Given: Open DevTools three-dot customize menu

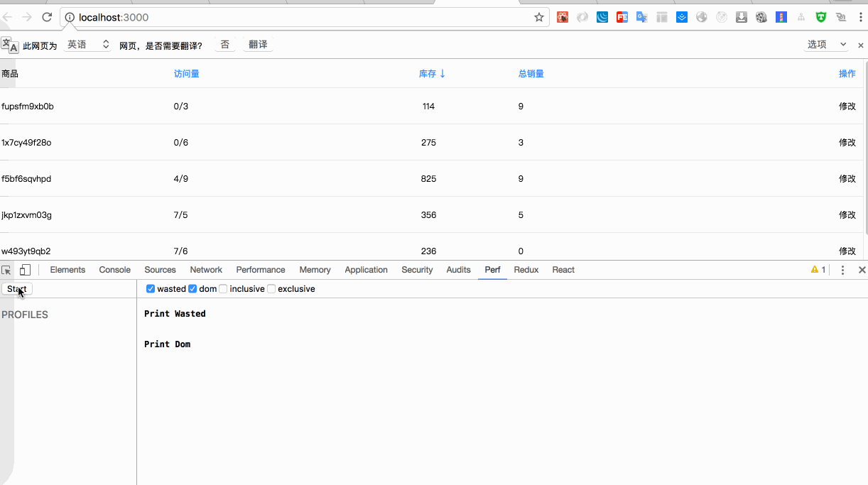Looking at the screenshot, I should click(x=842, y=270).
